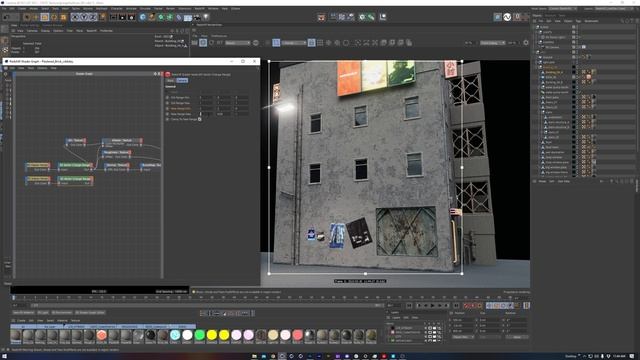Activate the highlighted Scale tool
The image size is (640, 360).
tap(44, 17)
